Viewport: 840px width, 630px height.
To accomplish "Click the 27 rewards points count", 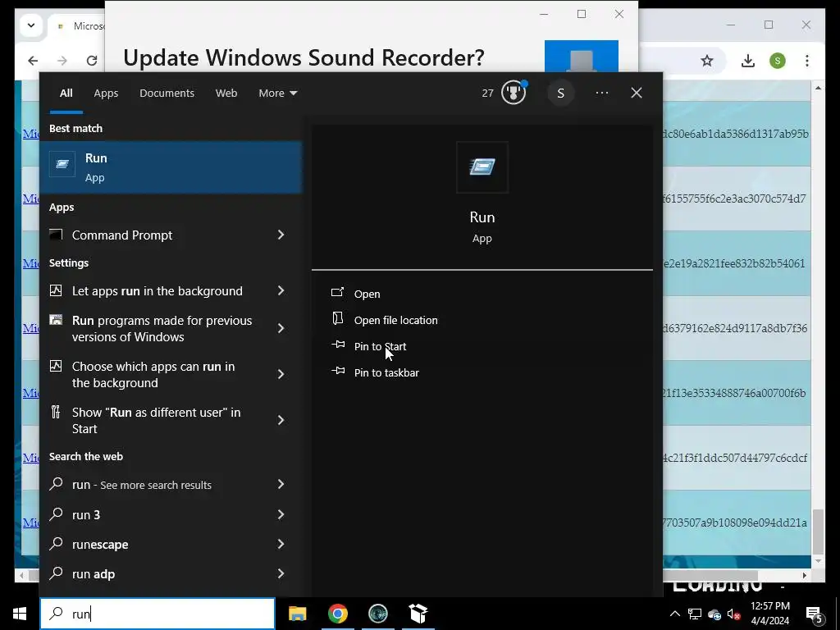I will tap(487, 94).
